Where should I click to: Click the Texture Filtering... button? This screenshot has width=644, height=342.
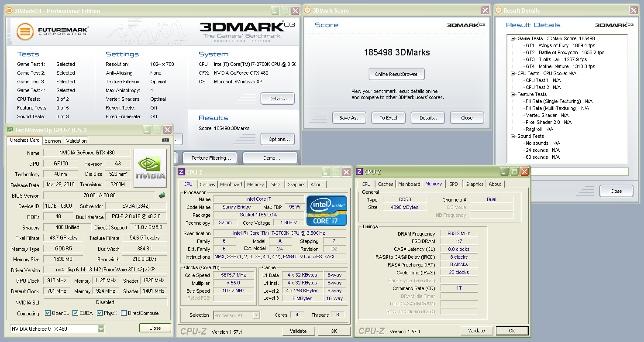tap(210, 158)
